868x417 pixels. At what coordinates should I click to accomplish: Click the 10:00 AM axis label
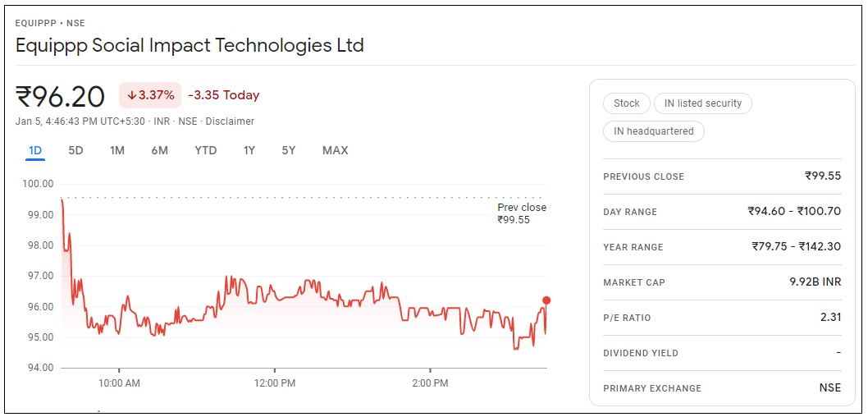point(119,383)
